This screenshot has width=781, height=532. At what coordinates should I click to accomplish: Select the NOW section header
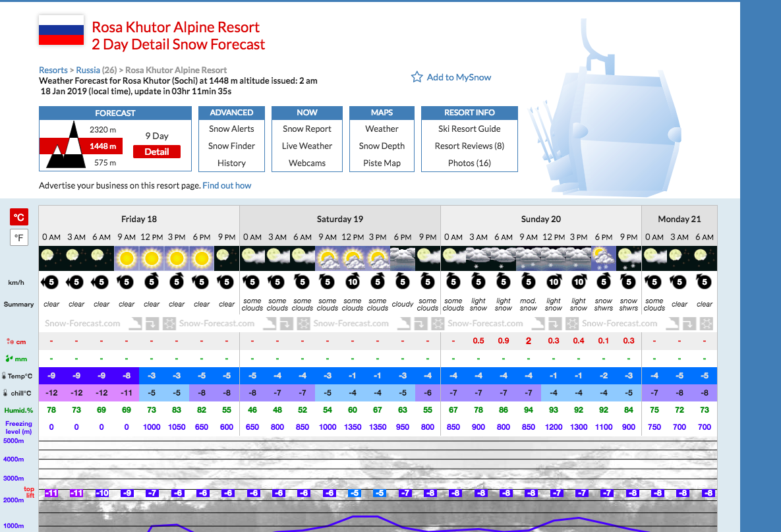(307, 113)
